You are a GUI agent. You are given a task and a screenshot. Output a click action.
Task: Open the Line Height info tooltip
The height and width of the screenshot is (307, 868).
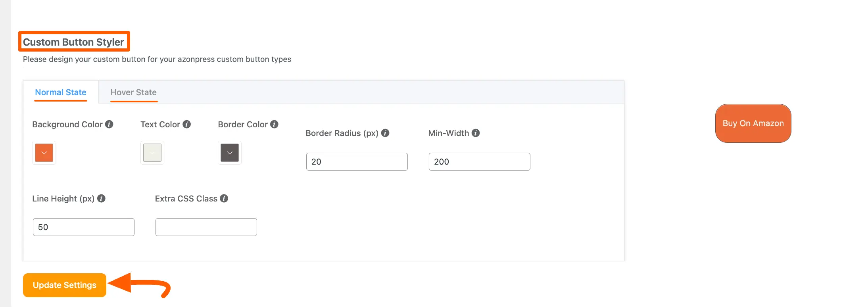click(102, 198)
